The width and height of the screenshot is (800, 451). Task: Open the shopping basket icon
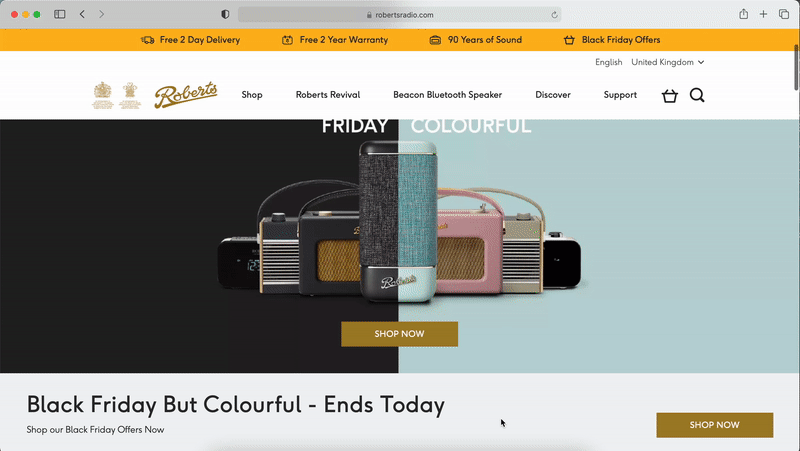tap(669, 95)
